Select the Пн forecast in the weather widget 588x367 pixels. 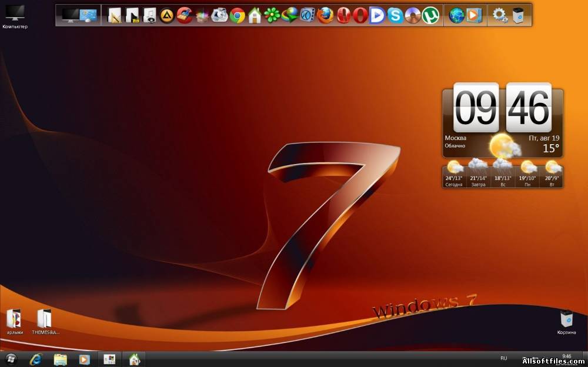coord(527,174)
